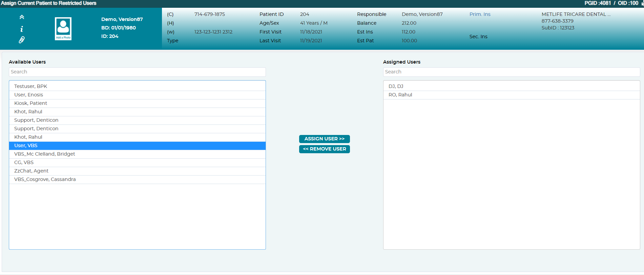Click the Sec. Ins label

[478, 37]
